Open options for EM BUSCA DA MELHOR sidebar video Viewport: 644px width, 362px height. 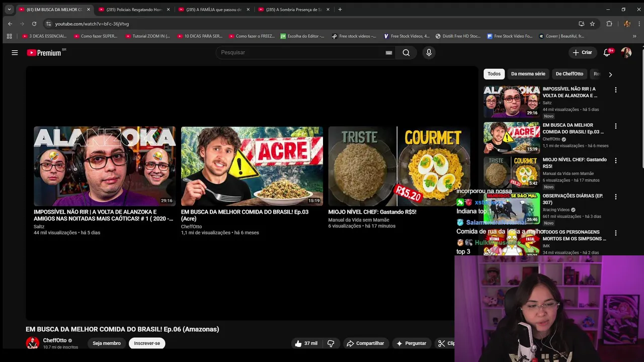click(615, 126)
